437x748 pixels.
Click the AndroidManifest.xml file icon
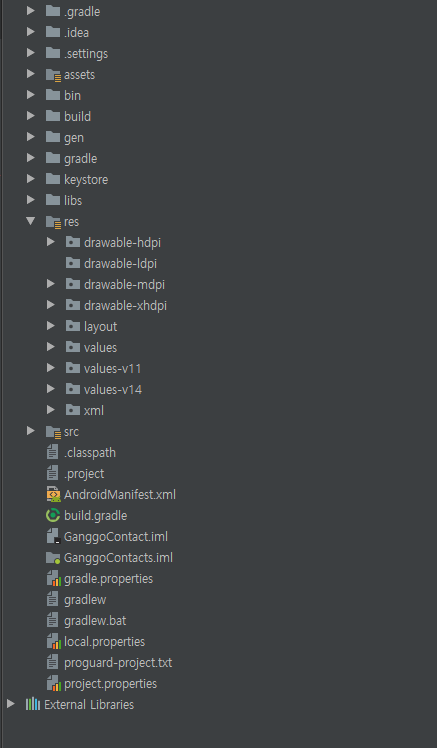[53, 494]
